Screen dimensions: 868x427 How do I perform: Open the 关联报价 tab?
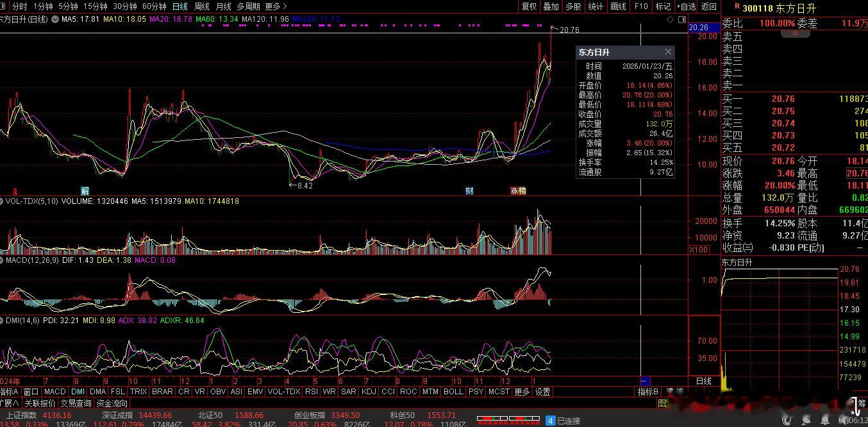click(x=40, y=403)
